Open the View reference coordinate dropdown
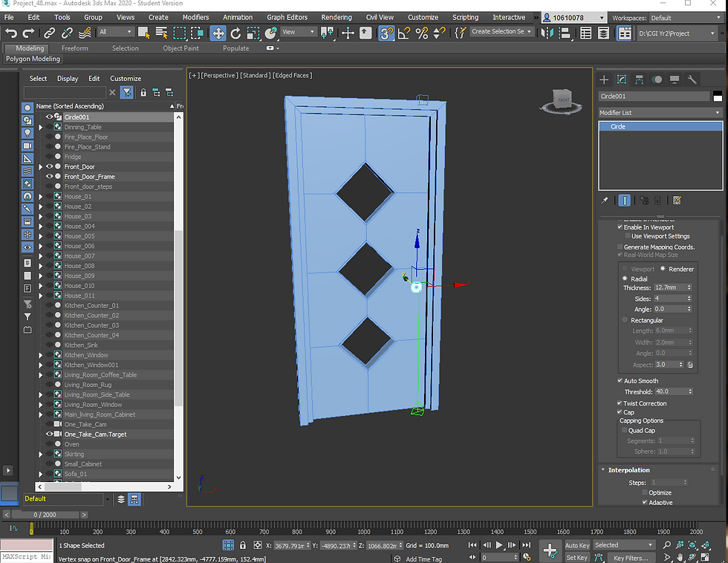 [x=298, y=32]
